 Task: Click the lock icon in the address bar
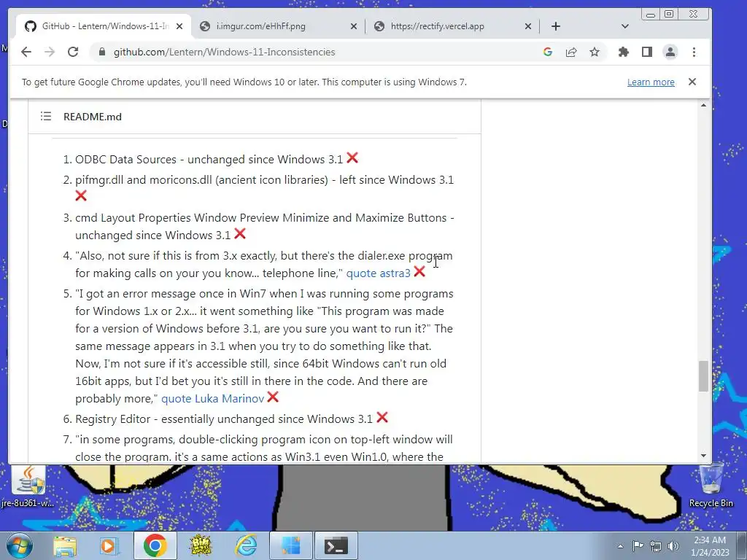pos(101,52)
